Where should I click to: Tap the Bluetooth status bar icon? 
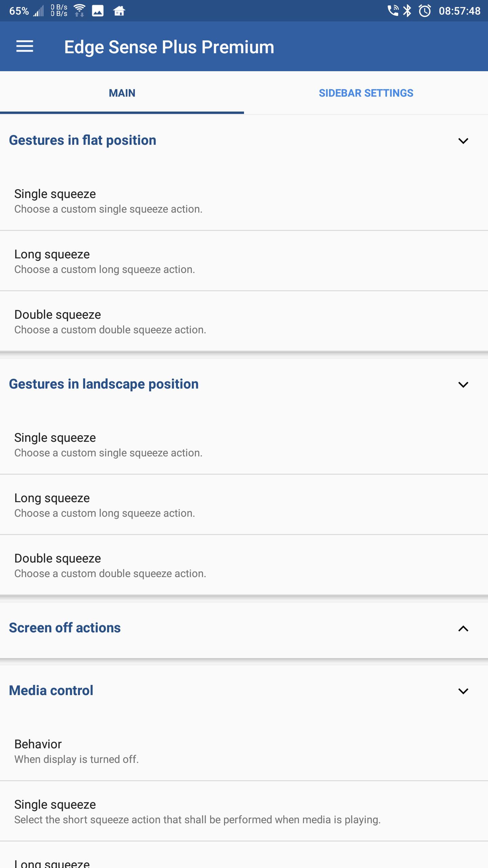(x=407, y=11)
